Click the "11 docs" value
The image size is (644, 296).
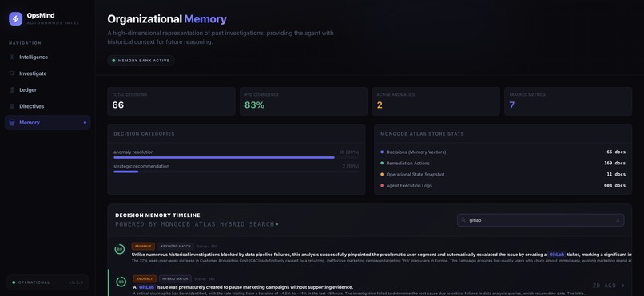(616, 174)
